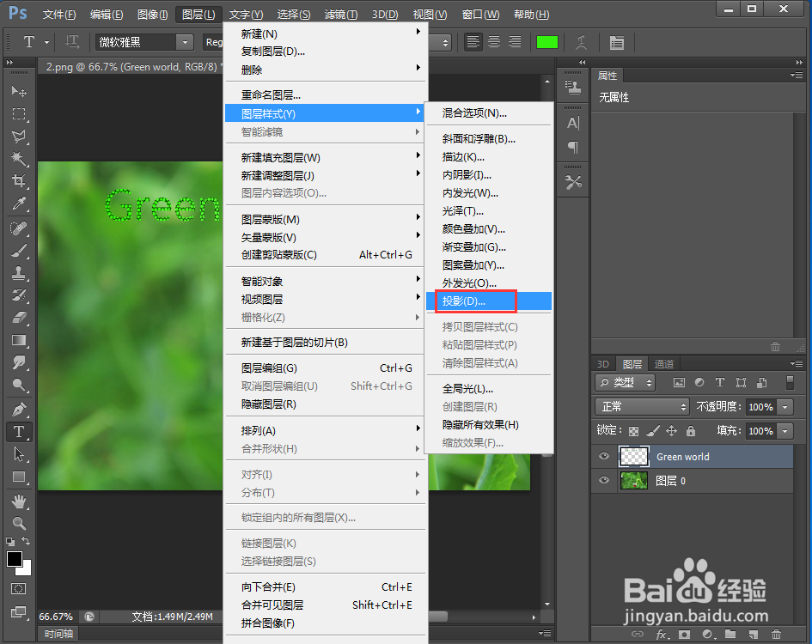Select the History Brush tool
The height and width of the screenshot is (644, 812).
(19, 295)
